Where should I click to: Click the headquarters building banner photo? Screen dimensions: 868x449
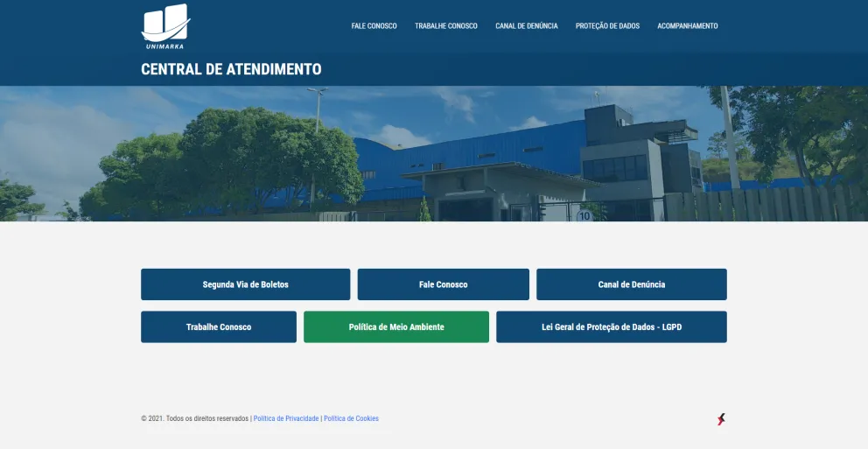coord(434,153)
